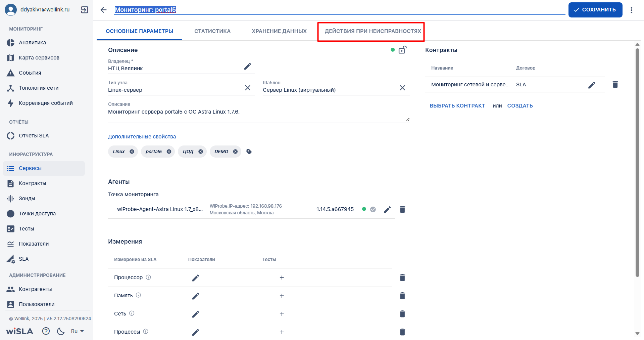The image size is (644, 340).
Task: Edit Процессор measurement indicators
Action: coord(196,278)
